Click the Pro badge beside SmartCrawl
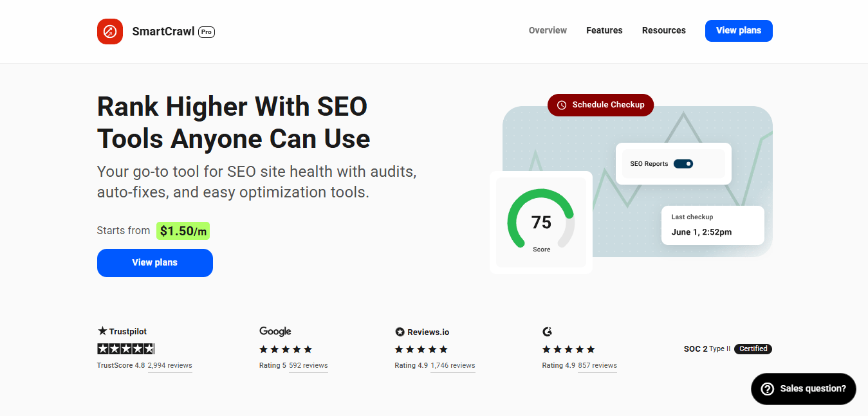868x416 pixels. 207,32
